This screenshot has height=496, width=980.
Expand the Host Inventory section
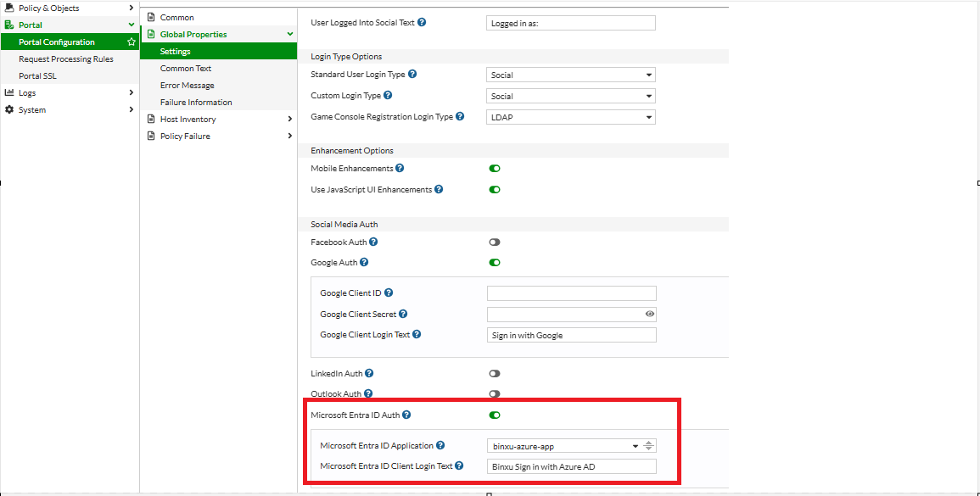[x=188, y=119]
